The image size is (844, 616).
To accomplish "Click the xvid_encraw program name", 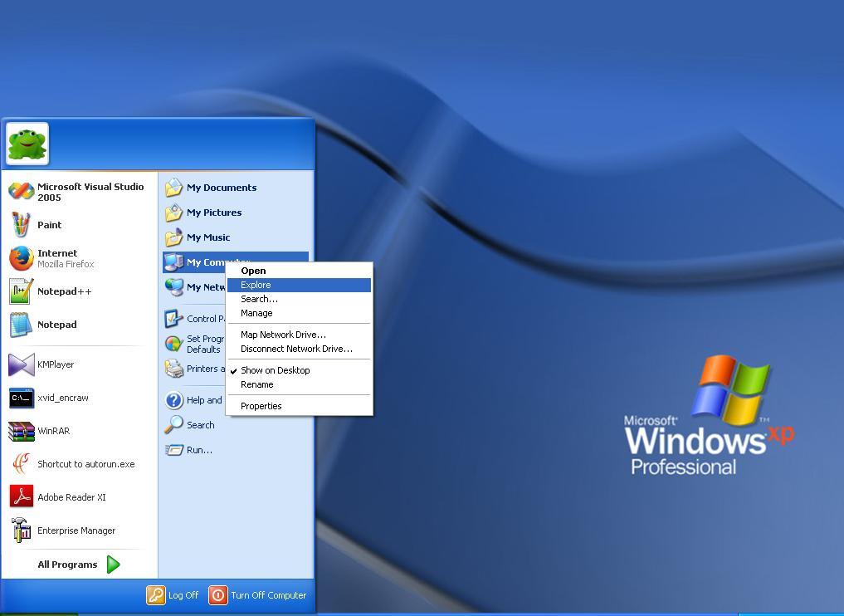I will click(x=63, y=398).
